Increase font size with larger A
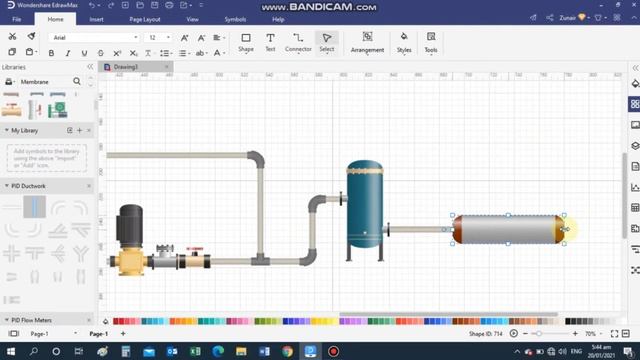 coord(184,38)
